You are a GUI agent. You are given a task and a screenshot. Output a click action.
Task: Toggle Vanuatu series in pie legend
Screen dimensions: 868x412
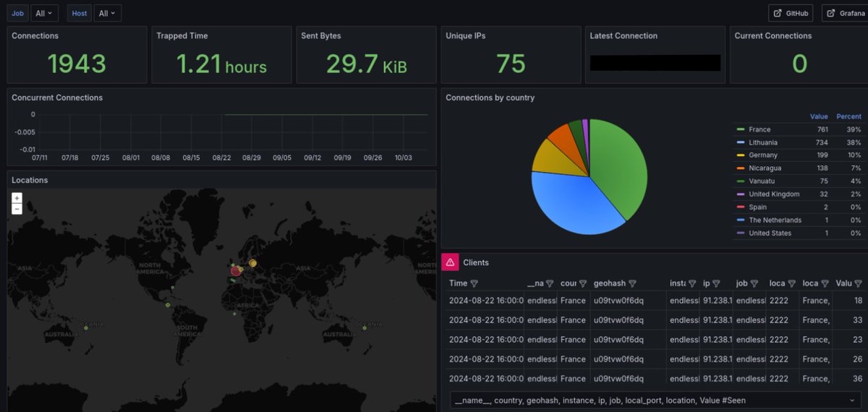[762, 181]
